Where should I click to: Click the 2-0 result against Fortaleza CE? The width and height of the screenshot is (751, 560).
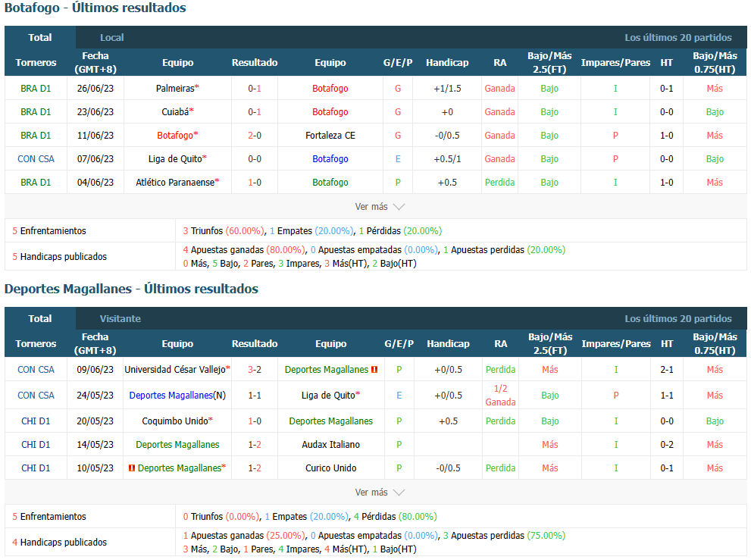pos(255,135)
